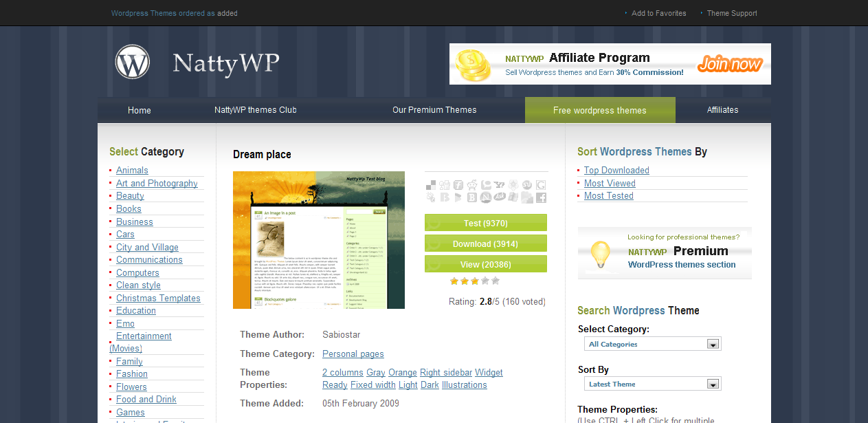Filter by 2 columns property
Viewport: 868px width, 423px height.
[x=343, y=372]
